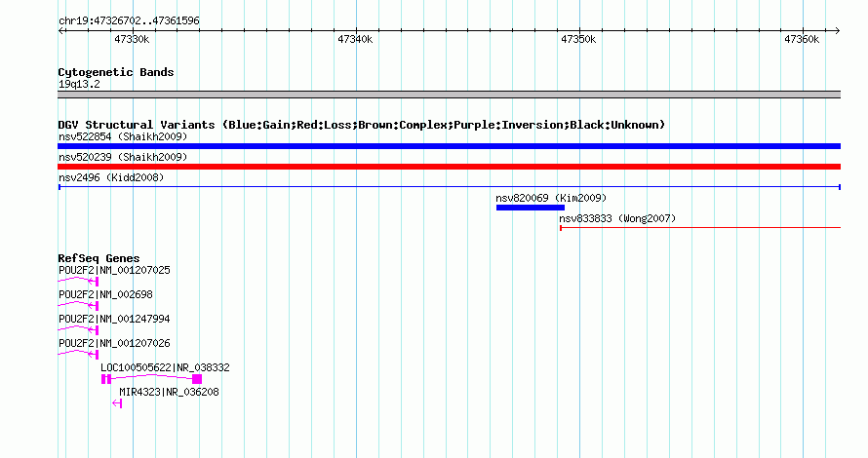This screenshot has height=458, width=868.
Task: Select the POU2F2 NM_001207026 gene glyph
Action: click(78, 354)
